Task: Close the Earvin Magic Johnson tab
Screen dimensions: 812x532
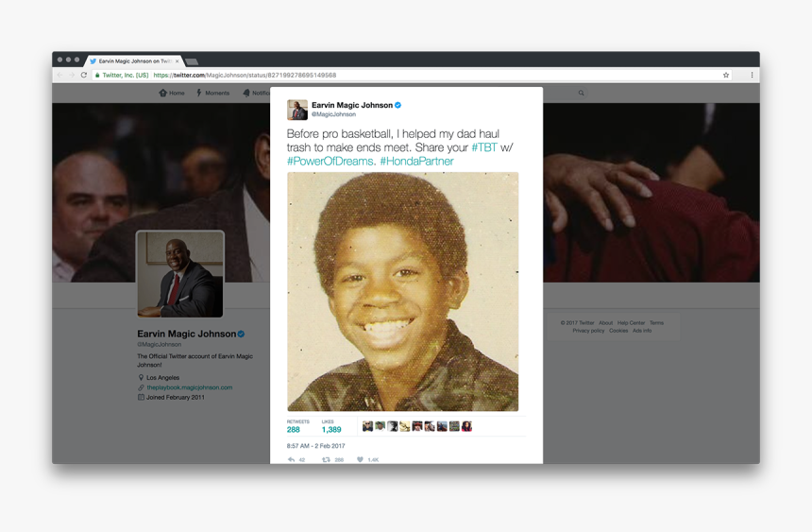Action: click(x=178, y=61)
